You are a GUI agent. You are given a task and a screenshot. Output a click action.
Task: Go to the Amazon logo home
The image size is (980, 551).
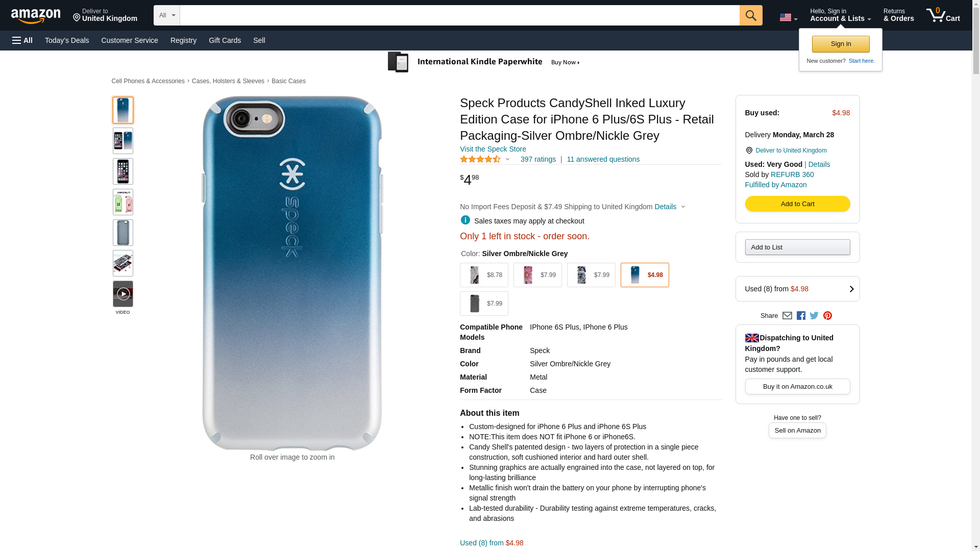pyautogui.click(x=36, y=16)
